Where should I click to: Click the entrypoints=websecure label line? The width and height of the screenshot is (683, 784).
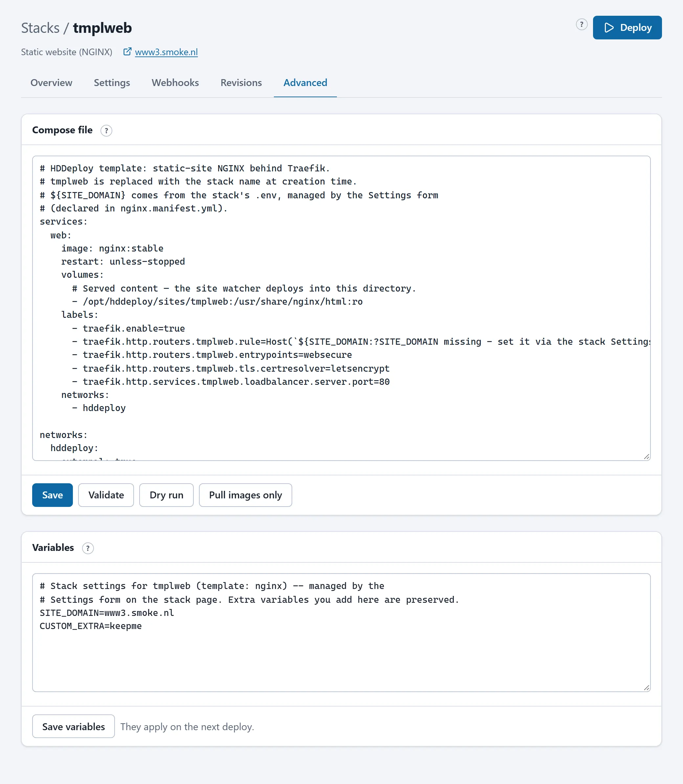[x=212, y=355]
